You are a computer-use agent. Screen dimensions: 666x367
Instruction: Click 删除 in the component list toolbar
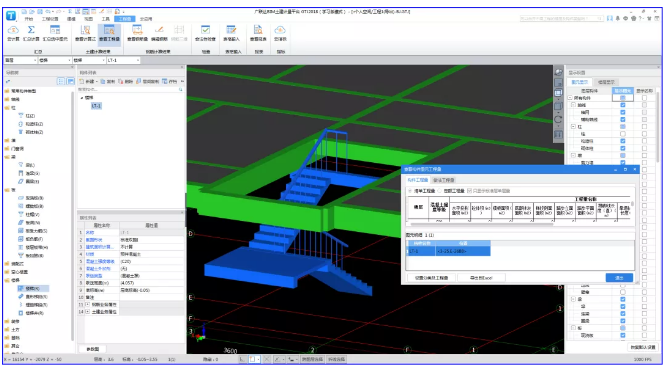(x=126, y=81)
